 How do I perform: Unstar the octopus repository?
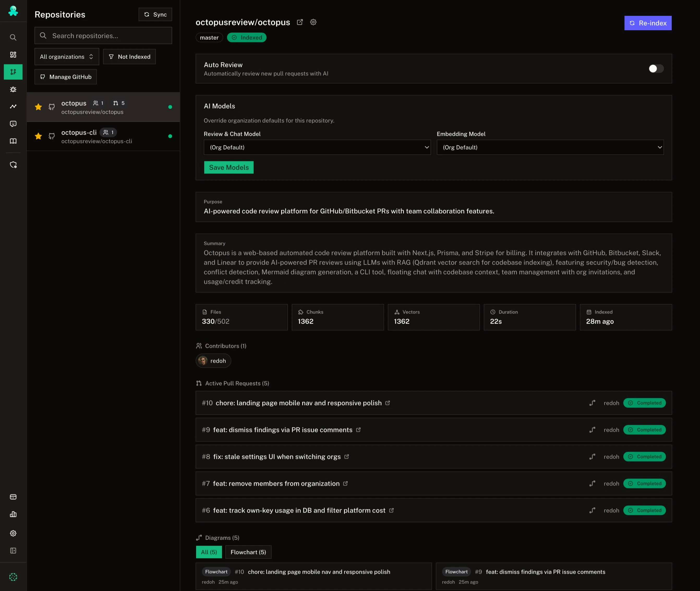pos(39,107)
